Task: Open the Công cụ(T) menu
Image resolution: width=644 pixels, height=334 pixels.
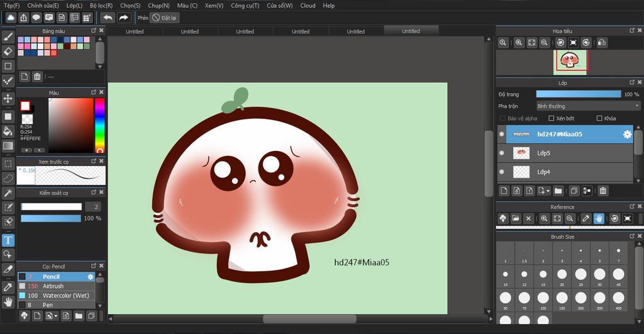Action: (245, 5)
